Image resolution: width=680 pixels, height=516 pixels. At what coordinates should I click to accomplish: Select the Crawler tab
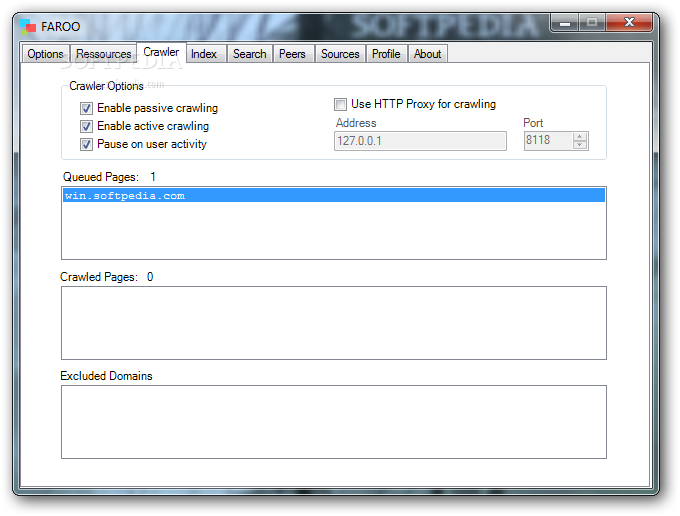161,52
